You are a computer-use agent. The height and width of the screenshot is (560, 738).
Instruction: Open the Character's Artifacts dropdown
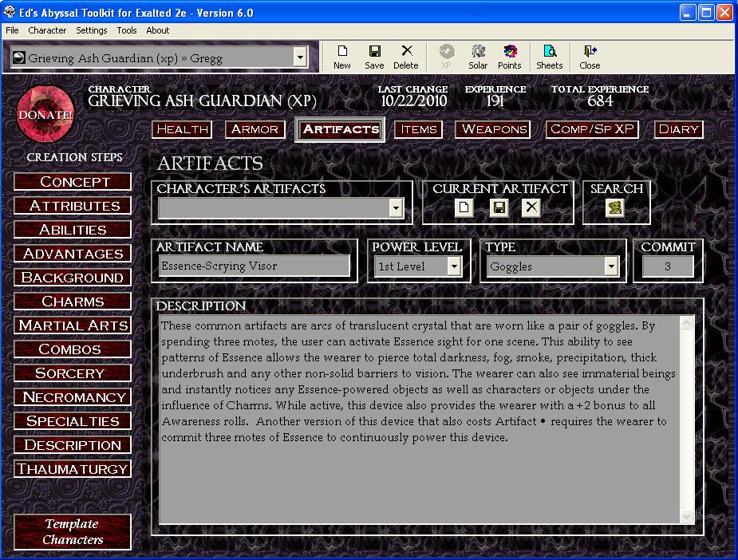click(397, 207)
